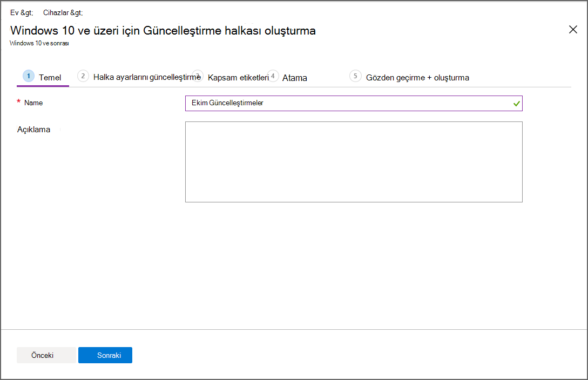Close the update ring creation pane

573,30
